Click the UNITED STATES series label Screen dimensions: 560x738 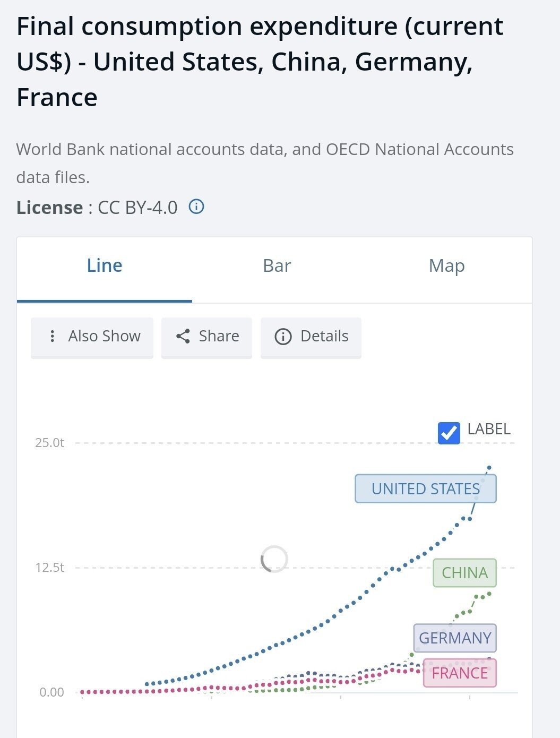[425, 488]
